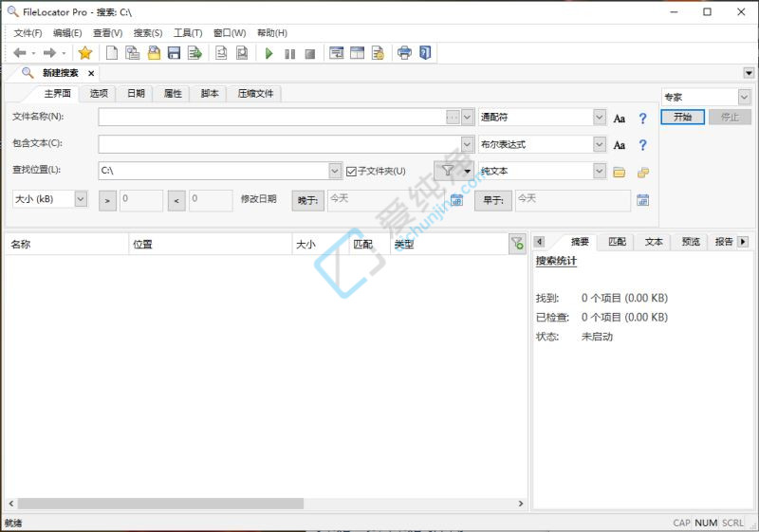Open the 帮助(H) menu
The height and width of the screenshot is (532, 759).
pos(272,33)
